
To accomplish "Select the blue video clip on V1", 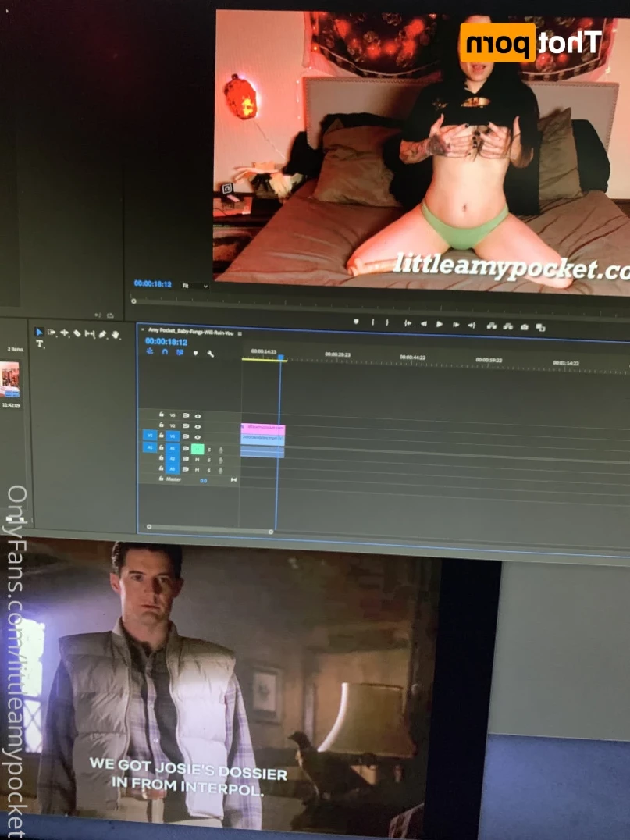I will pos(262,440).
